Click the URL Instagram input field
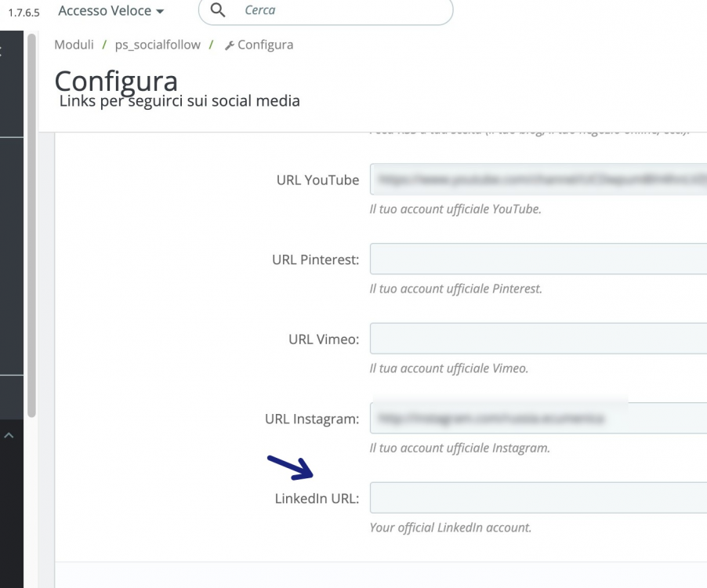This screenshot has width=707, height=588. (x=538, y=418)
